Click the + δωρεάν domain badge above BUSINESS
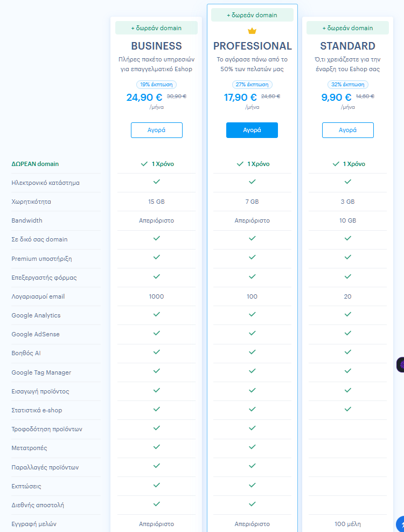The height and width of the screenshot is (532, 404). coord(157,28)
